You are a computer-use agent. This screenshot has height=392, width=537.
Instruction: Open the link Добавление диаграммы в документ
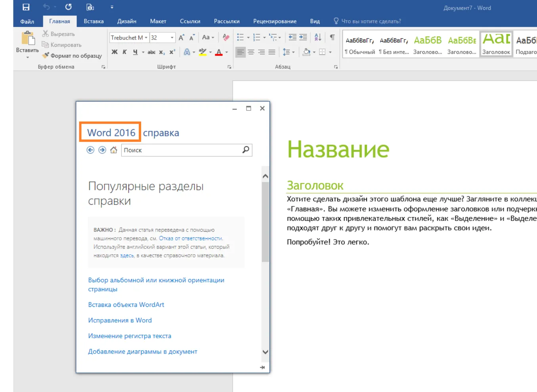(x=143, y=352)
